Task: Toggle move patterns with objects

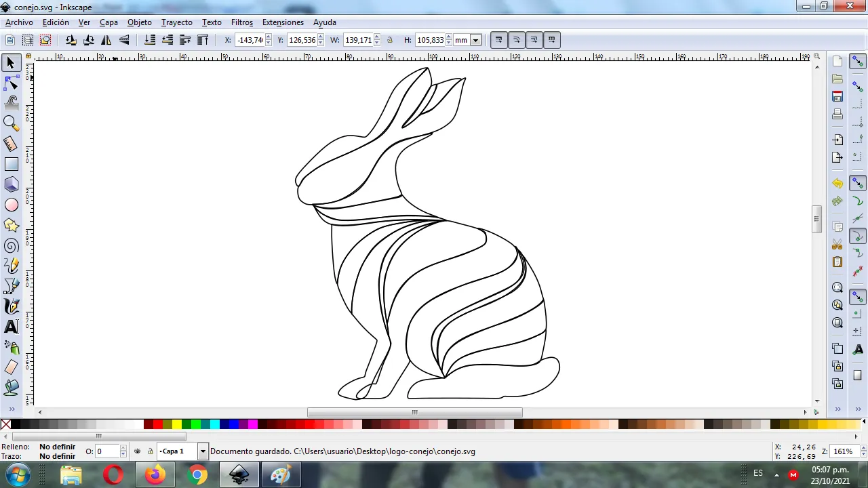Action: [551, 40]
